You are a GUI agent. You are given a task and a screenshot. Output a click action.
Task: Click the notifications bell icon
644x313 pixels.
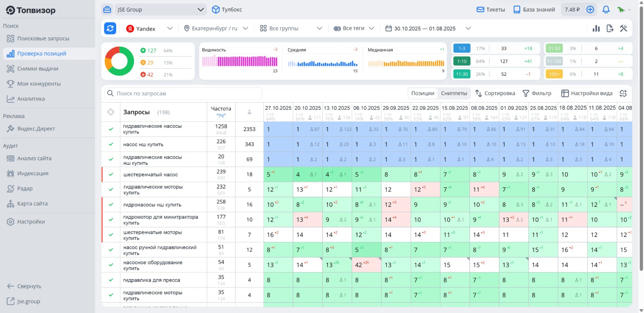pos(606,10)
